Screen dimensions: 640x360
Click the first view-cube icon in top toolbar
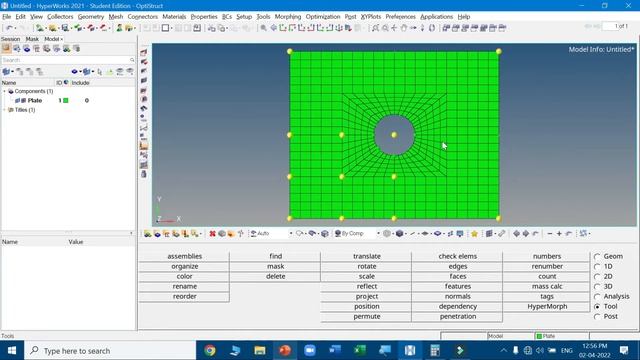click(x=446, y=28)
